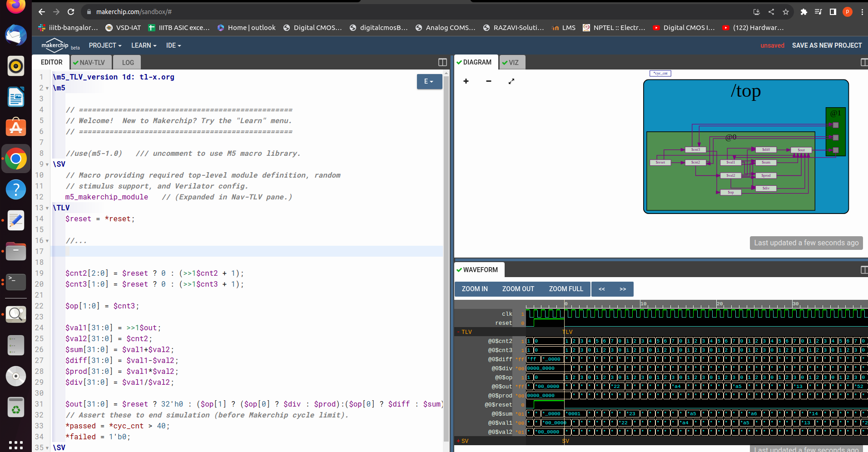
Task: Zoom in on the diagram with plus icon
Action: (466, 81)
